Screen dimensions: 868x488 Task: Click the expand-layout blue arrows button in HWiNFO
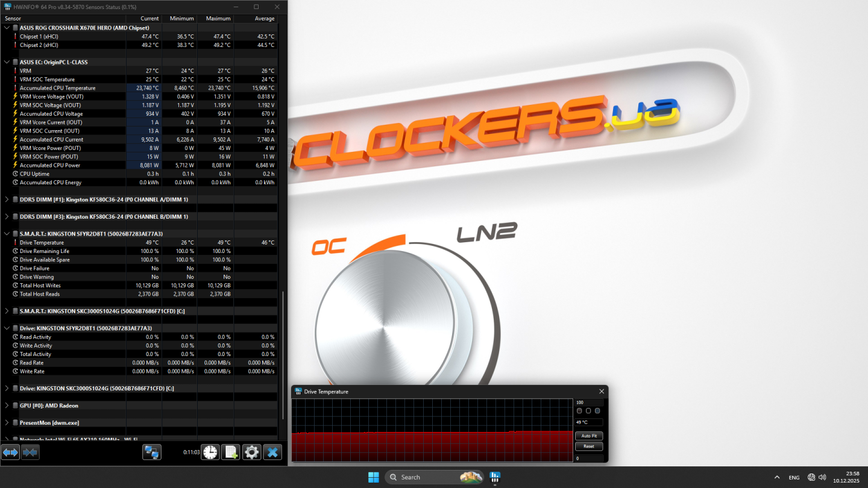(x=11, y=452)
